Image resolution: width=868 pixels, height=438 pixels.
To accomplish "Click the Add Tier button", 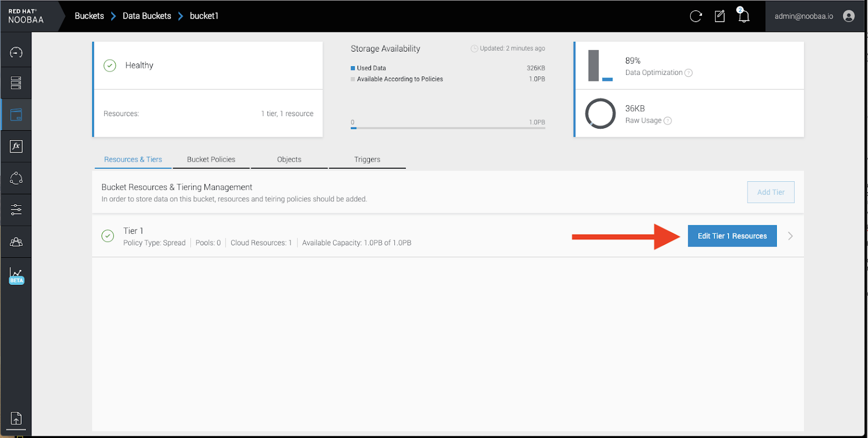I will coord(770,192).
